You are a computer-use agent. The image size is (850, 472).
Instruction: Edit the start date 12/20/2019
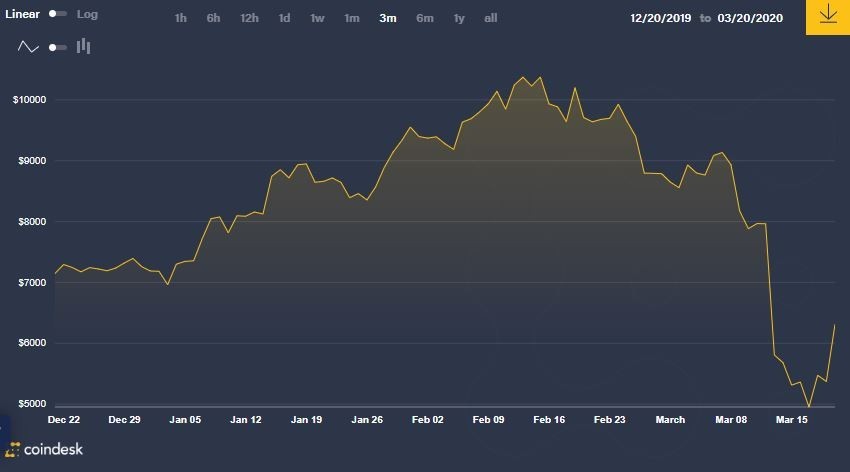pos(660,18)
